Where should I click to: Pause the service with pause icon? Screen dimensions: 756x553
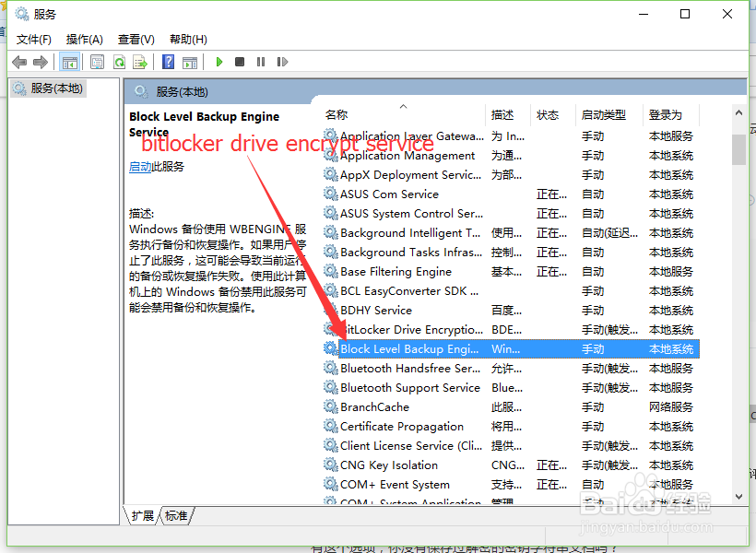coord(261,62)
